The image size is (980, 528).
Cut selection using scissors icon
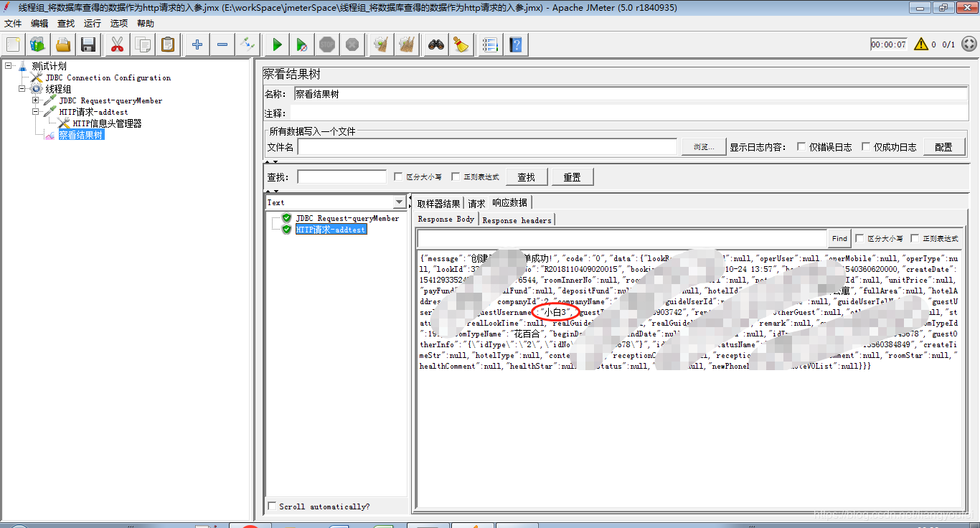click(x=117, y=44)
